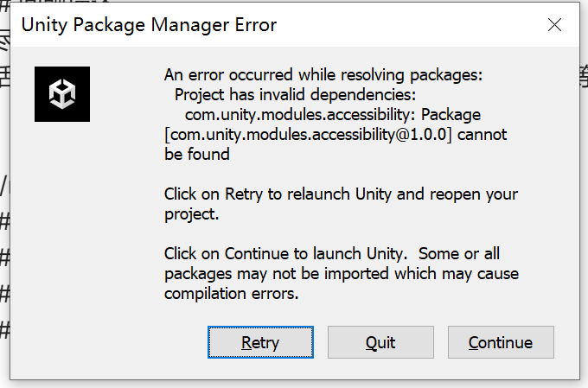
Task: Click the word 'dependencies:' in the message
Action: (363, 95)
